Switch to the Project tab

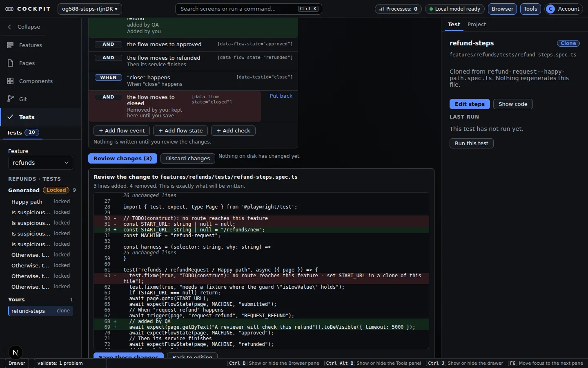[477, 25]
